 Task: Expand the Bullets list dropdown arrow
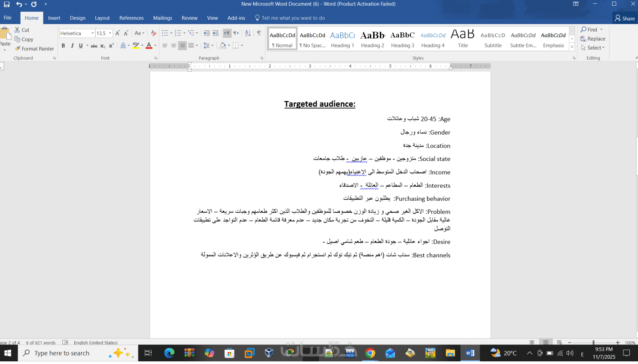coord(171,33)
